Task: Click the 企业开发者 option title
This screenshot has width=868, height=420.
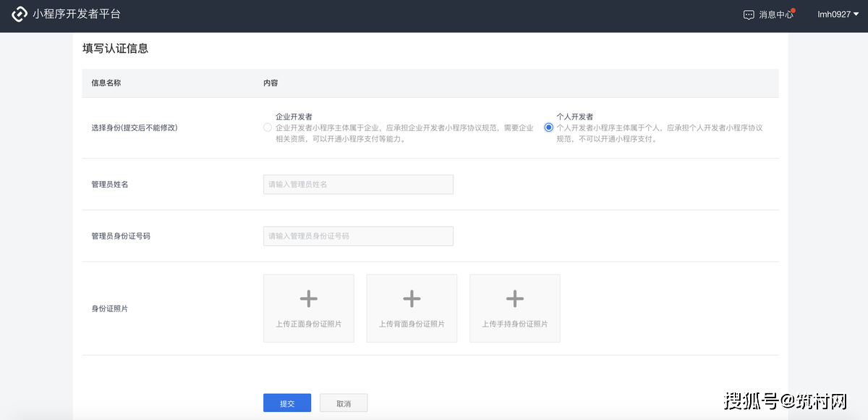Action: click(x=294, y=117)
